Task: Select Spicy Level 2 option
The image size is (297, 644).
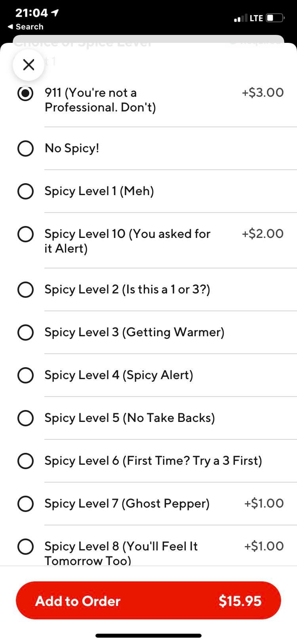Action: click(25, 289)
